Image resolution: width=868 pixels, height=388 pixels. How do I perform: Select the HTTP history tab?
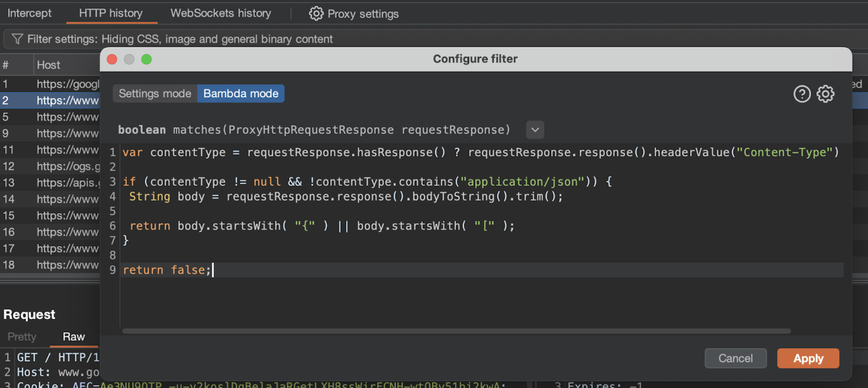coord(110,13)
